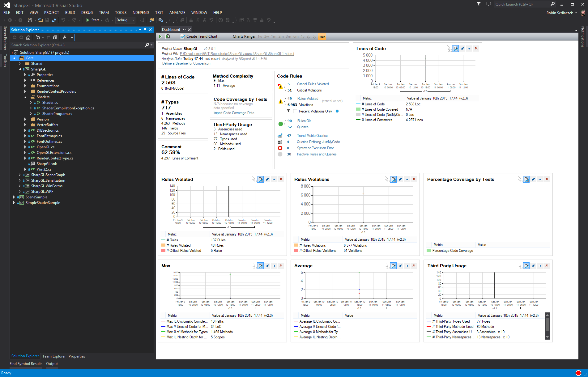Toggle Preview Selected Items in Solution Explorer
588x377 pixels.
(x=71, y=37)
